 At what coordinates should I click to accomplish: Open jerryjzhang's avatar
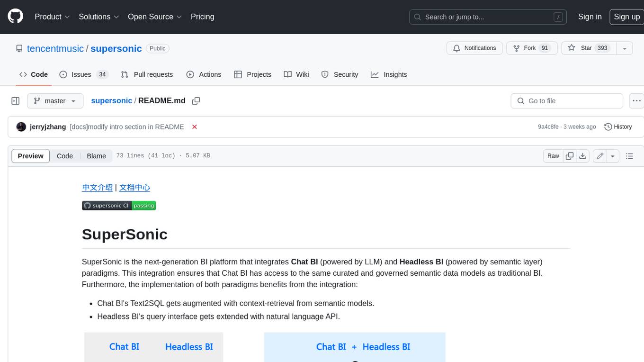tap(21, 127)
